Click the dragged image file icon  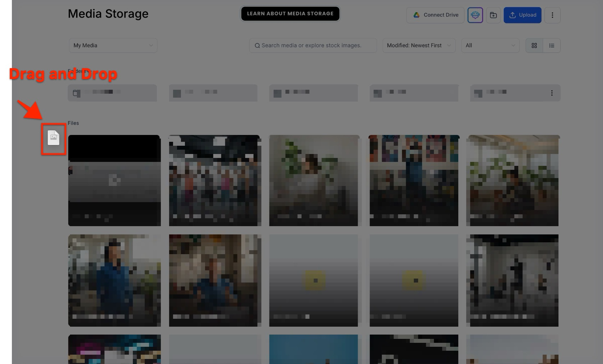tap(54, 138)
